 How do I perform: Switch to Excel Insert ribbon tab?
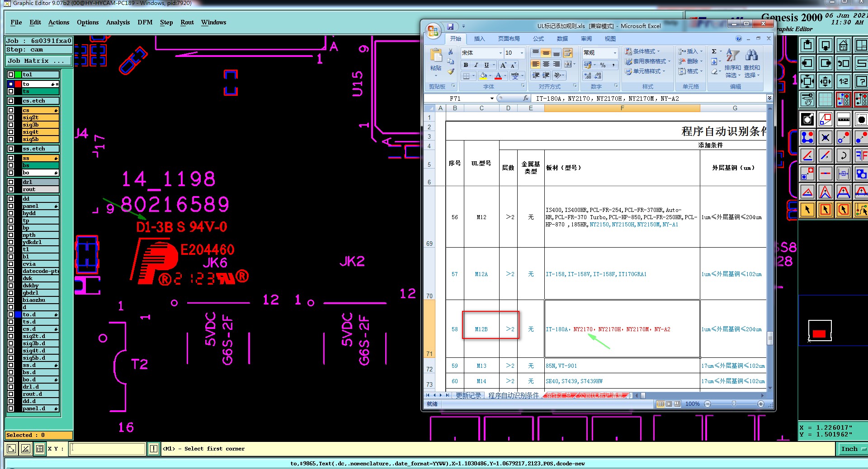coord(479,39)
